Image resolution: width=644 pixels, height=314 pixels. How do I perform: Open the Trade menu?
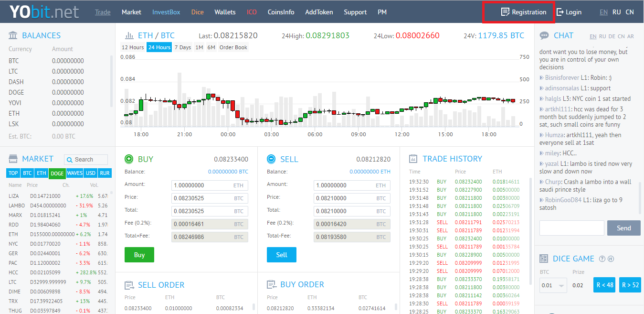click(103, 12)
